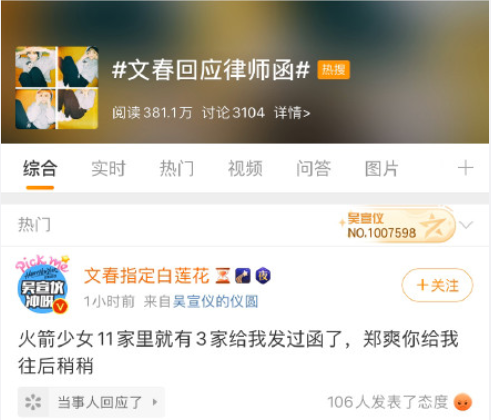View the 106人发表了态度 reactions
This screenshot has height=420, width=491.
point(387,402)
